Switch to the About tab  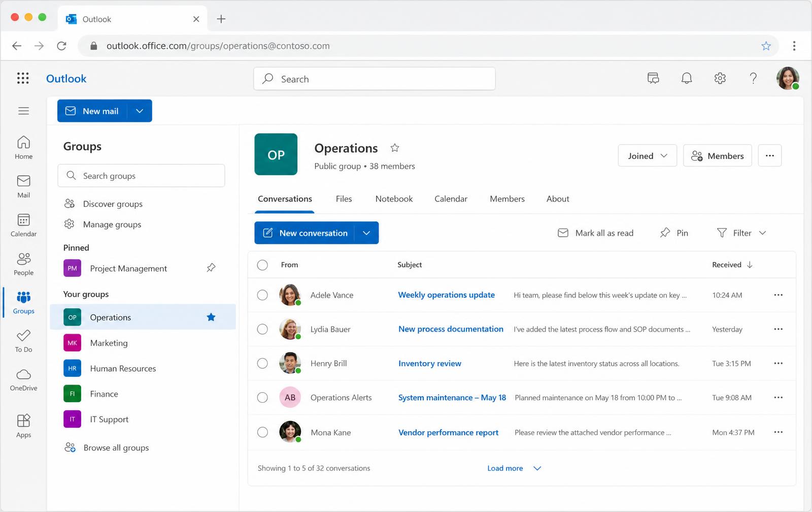(x=558, y=199)
